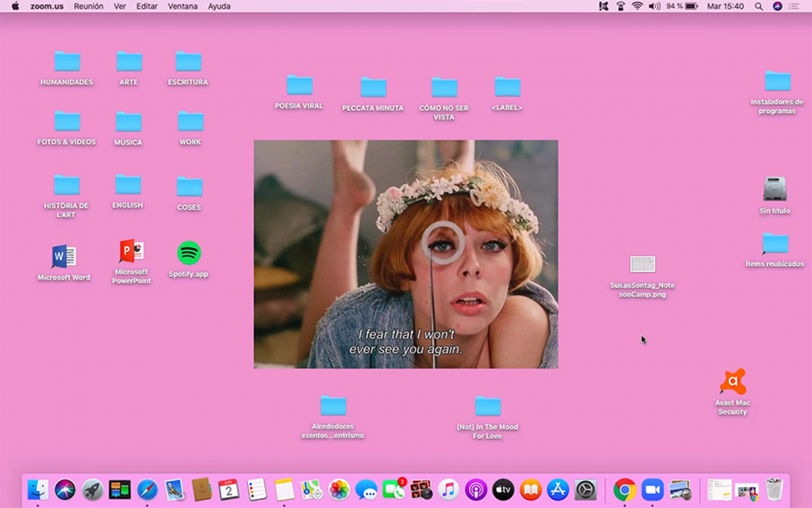812x508 pixels.
Task: Open Apple TV app in Dock
Action: (x=503, y=490)
